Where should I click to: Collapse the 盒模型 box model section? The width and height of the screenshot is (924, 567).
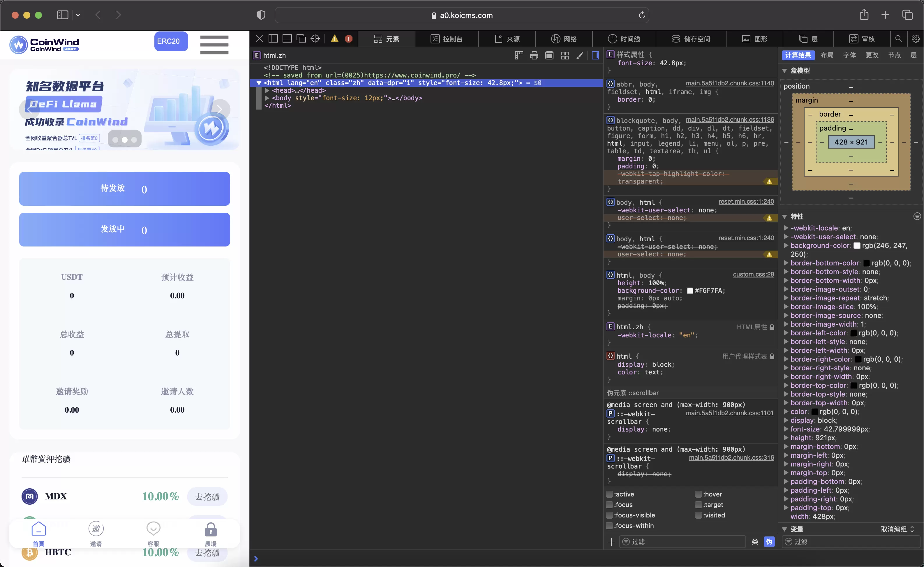tap(784, 71)
